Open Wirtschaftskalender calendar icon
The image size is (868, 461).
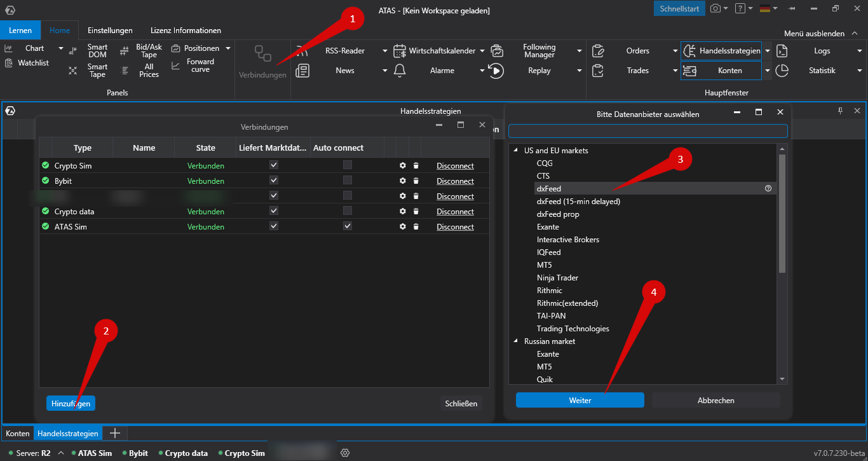click(400, 51)
